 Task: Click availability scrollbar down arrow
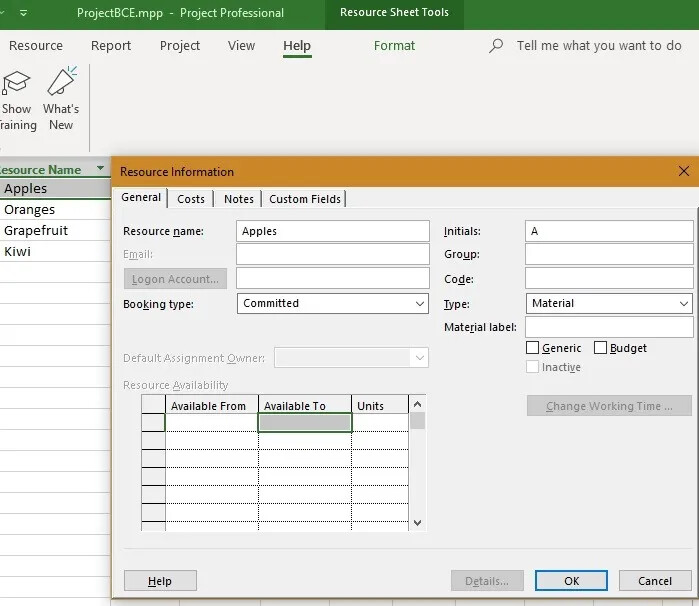click(418, 523)
